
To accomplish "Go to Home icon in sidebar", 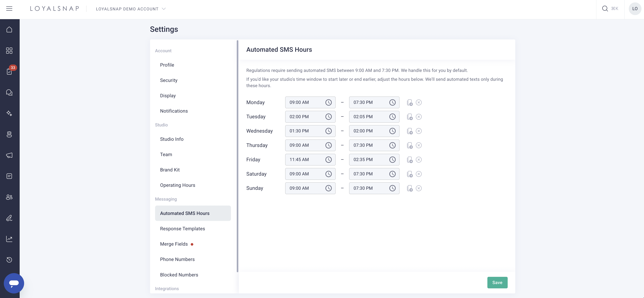I will pos(9,30).
